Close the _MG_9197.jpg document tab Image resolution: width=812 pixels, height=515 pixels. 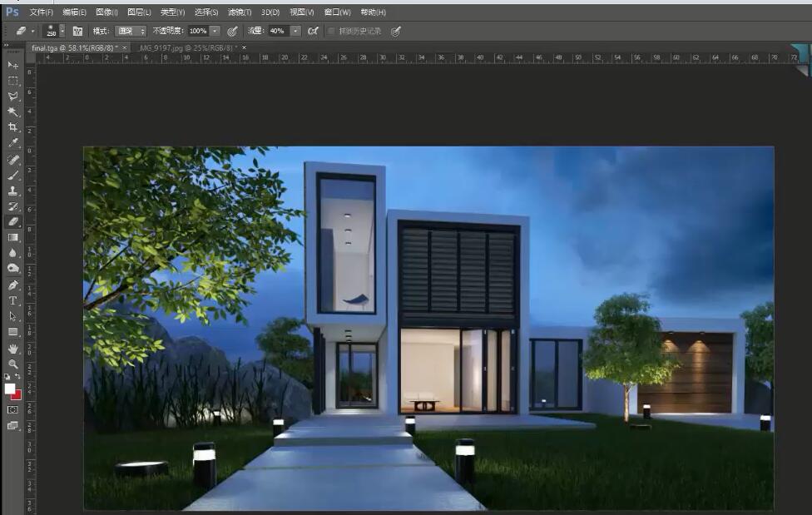coord(244,47)
